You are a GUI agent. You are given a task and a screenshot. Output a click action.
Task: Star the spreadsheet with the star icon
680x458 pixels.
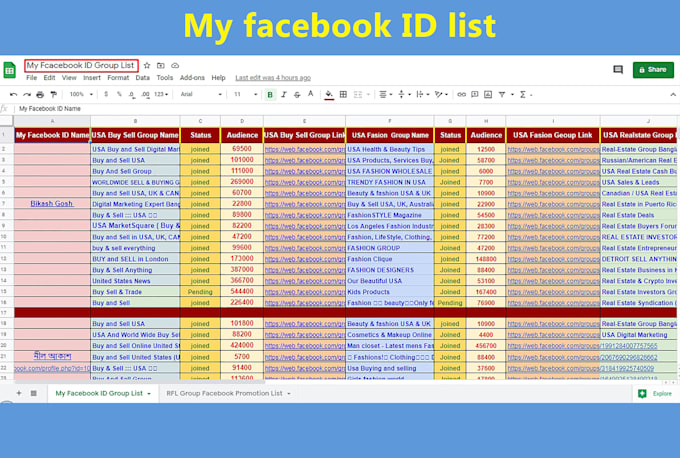147,65
